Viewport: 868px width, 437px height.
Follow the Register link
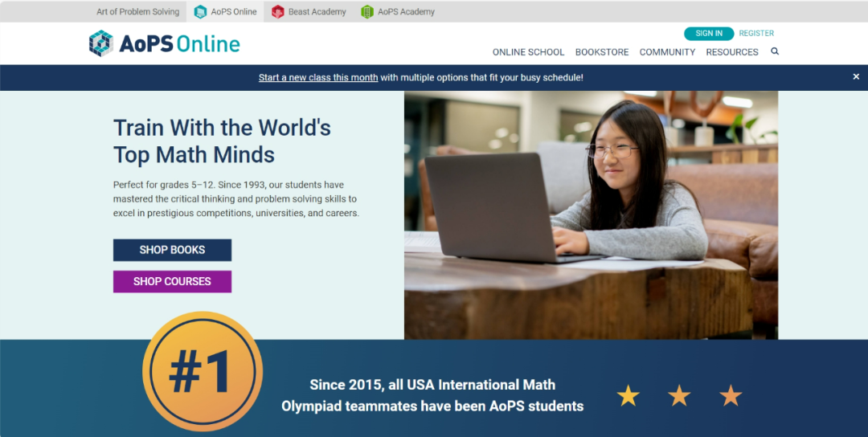click(x=756, y=34)
